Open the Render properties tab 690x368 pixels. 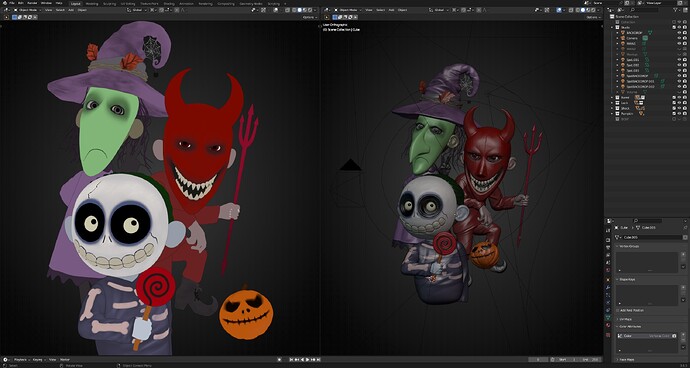tap(608, 240)
